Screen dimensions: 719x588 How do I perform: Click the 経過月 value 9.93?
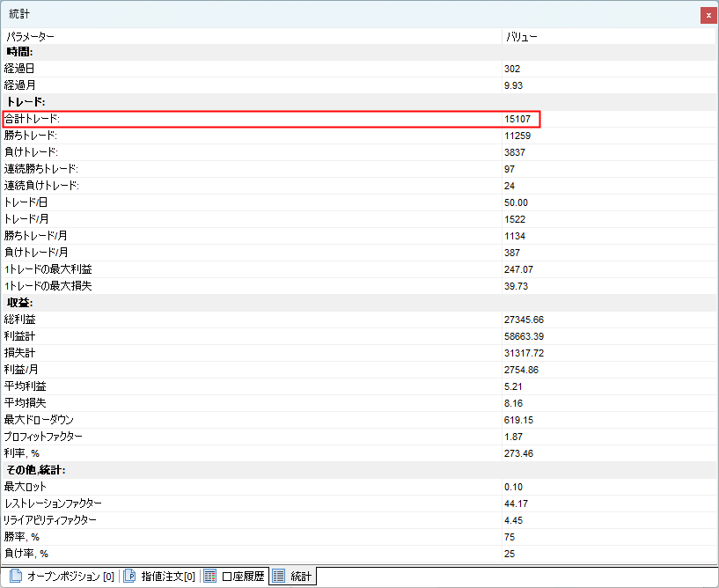click(x=514, y=85)
